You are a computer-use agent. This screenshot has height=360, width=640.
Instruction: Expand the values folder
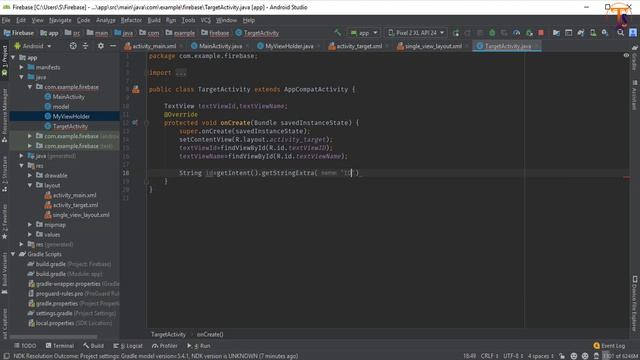point(30,235)
